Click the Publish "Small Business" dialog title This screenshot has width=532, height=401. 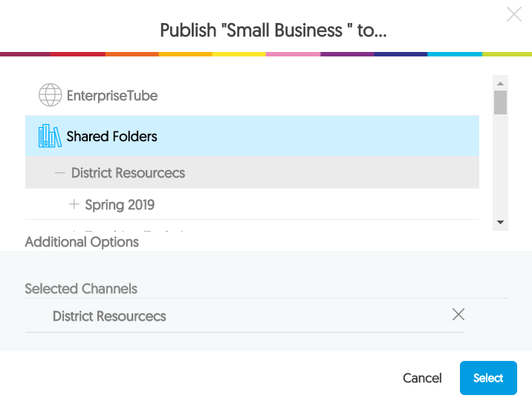point(273,31)
